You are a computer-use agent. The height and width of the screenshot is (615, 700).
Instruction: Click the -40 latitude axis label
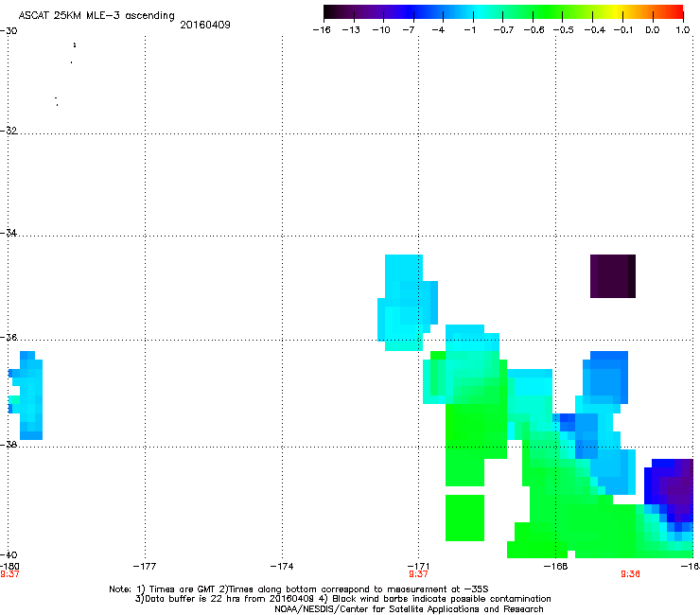point(9,554)
